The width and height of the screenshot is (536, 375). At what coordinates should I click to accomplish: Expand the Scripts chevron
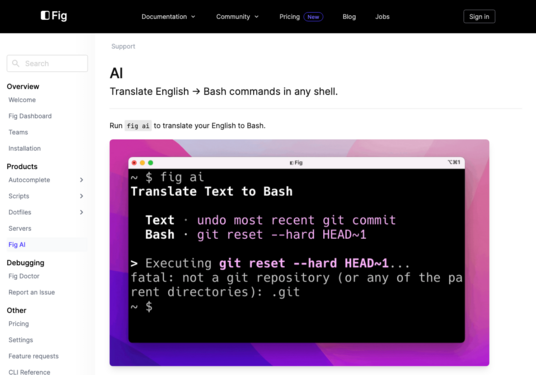pos(81,196)
